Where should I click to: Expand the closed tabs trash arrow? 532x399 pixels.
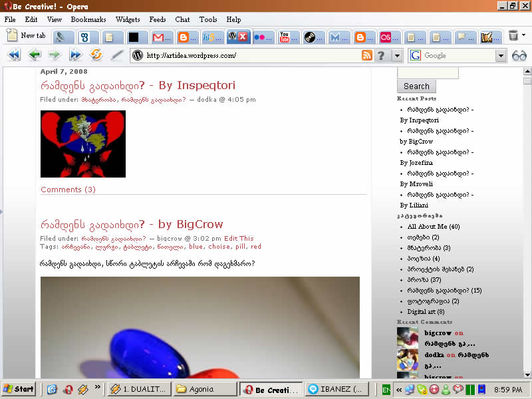[x=523, y=35]
